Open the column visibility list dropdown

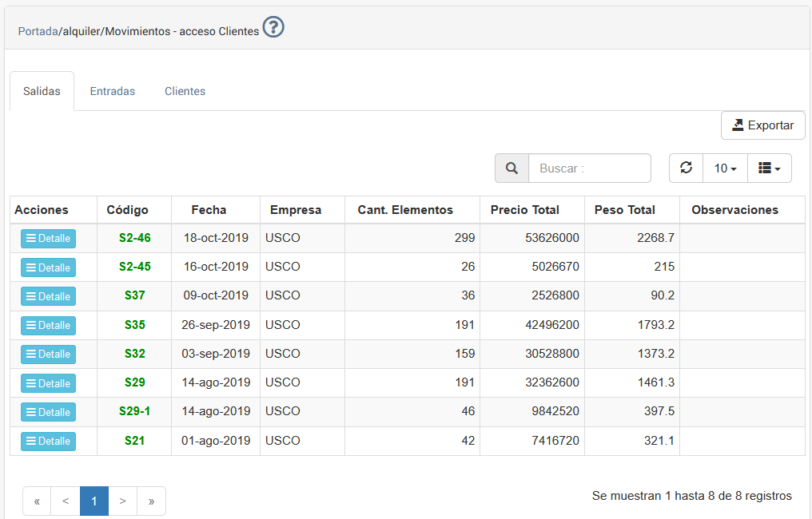pyautogui.click(x=769, y=168)
